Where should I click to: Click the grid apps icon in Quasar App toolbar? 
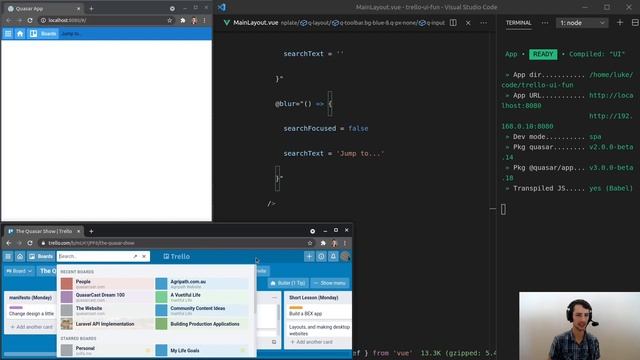(x=8, y=33)
